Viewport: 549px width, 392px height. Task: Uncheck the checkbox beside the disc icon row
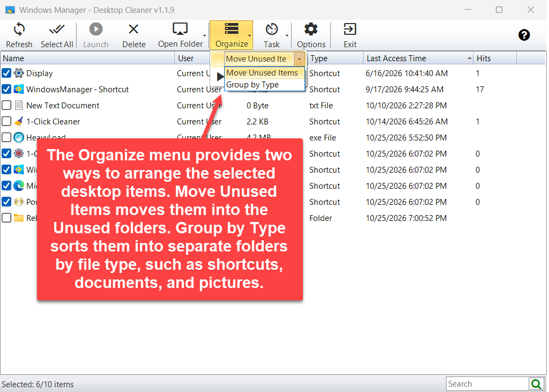6,202
